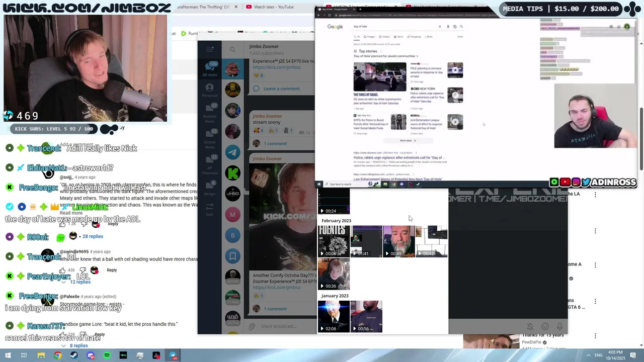Click the paperclip attach icon in Telegram
The width and height of the screenshot is (644, 362).
(x=252, y=326)
